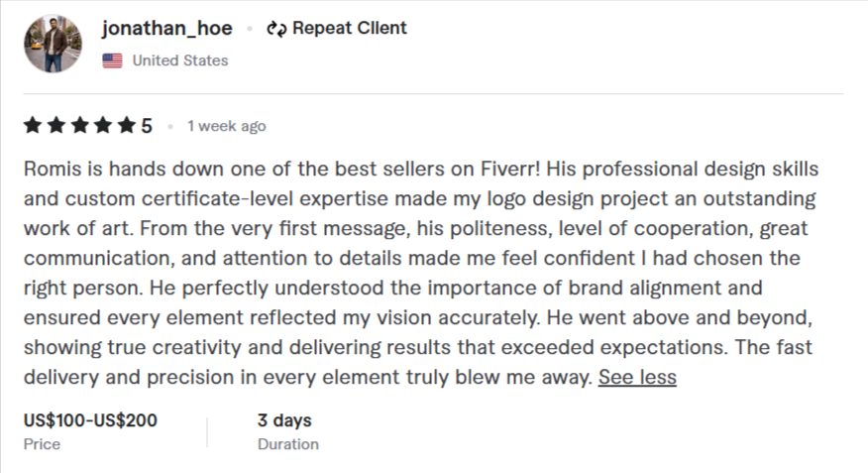
Task: Collapse the review with See less
Action: click(637, 378)
